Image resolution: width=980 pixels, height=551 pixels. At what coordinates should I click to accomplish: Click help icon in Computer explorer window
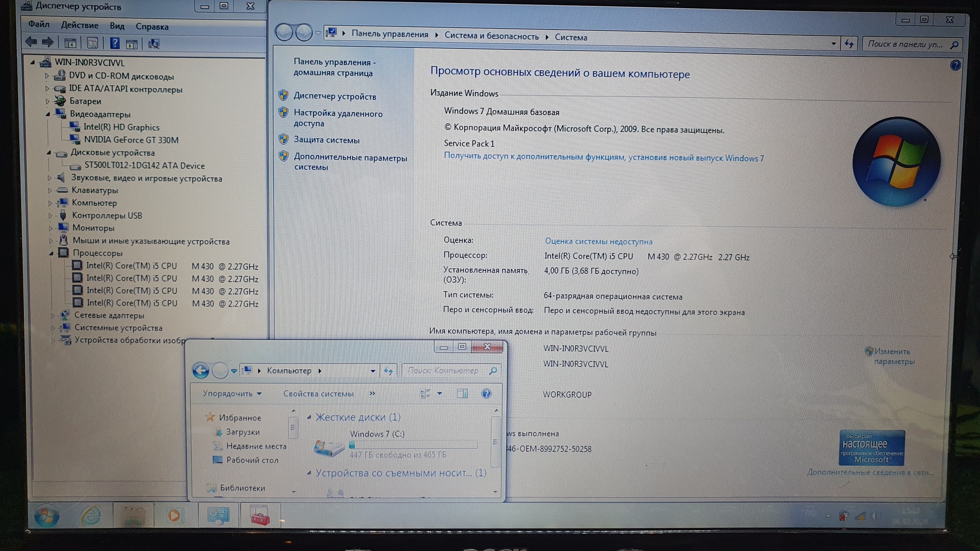pyautogui.click(x=486, y=394)
